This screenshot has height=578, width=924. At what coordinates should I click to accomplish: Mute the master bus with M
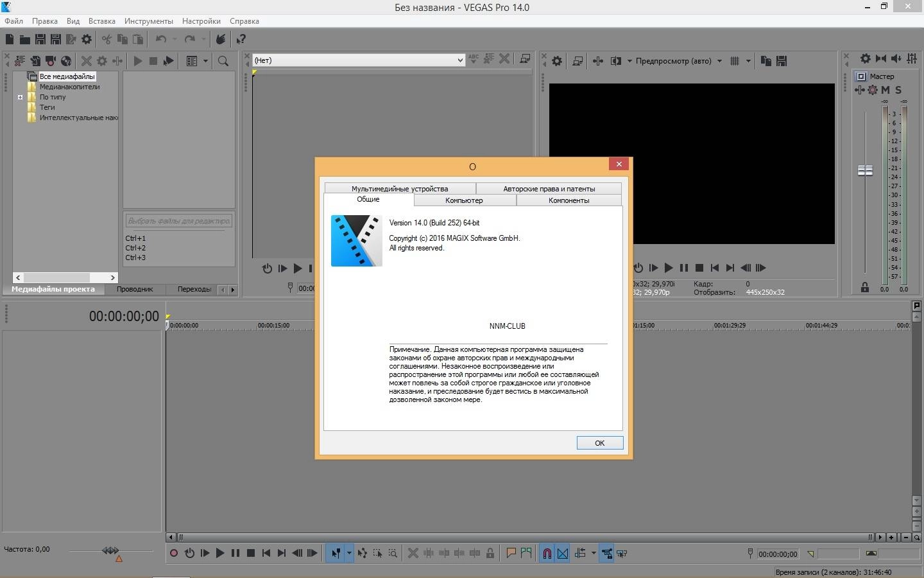(886, 90)
